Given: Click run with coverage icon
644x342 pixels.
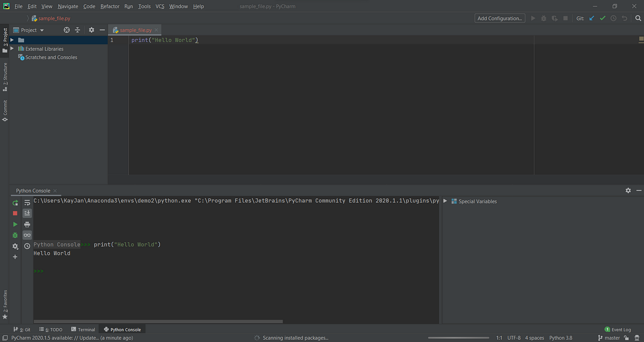Looking at the screenshot, I should (555, 18).
